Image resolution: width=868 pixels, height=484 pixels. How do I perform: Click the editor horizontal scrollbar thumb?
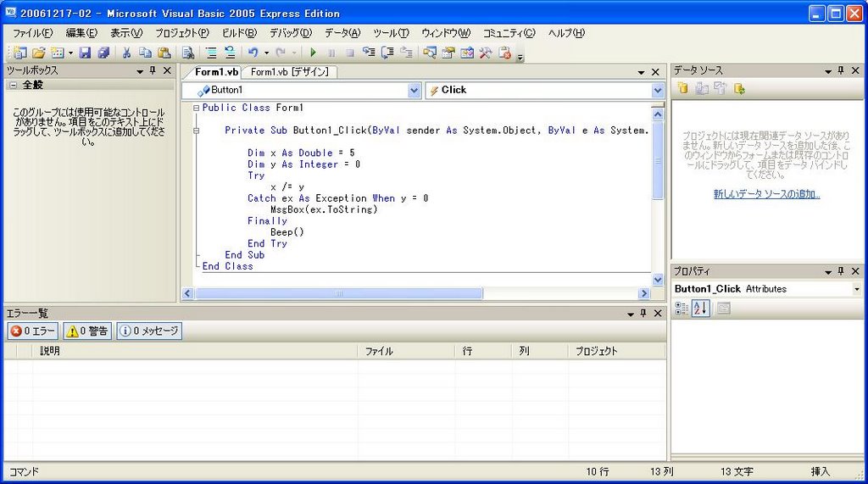[x=338, y=293]
